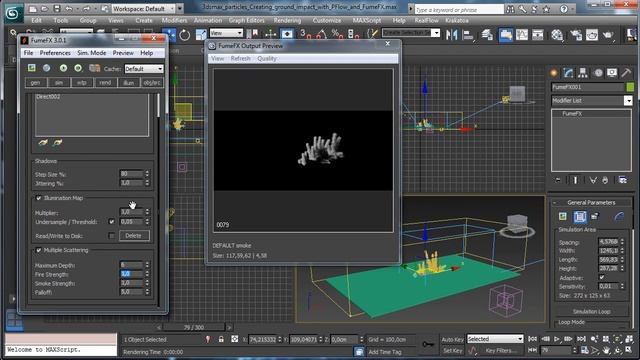This screenshot has width=640, height=360.
Task: Click the time slider showing 79 / 300
Action: (194, 327)
